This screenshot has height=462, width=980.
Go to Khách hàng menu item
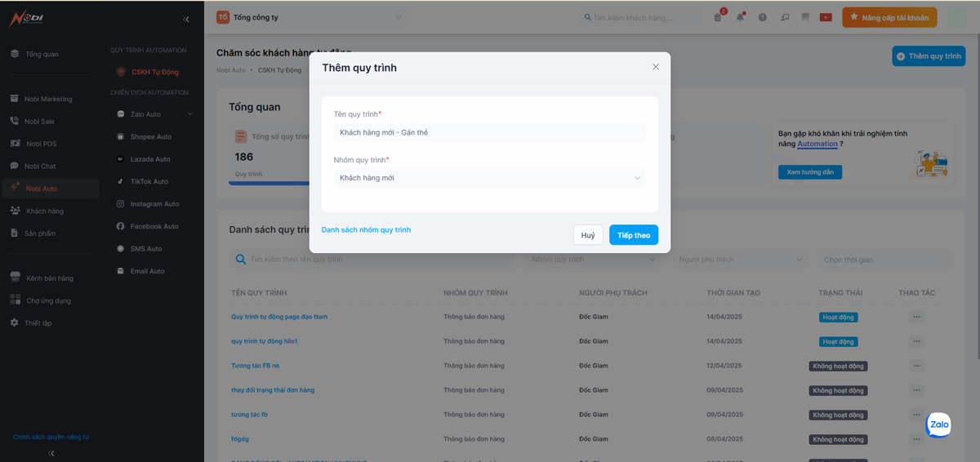(x=44, y=211)
